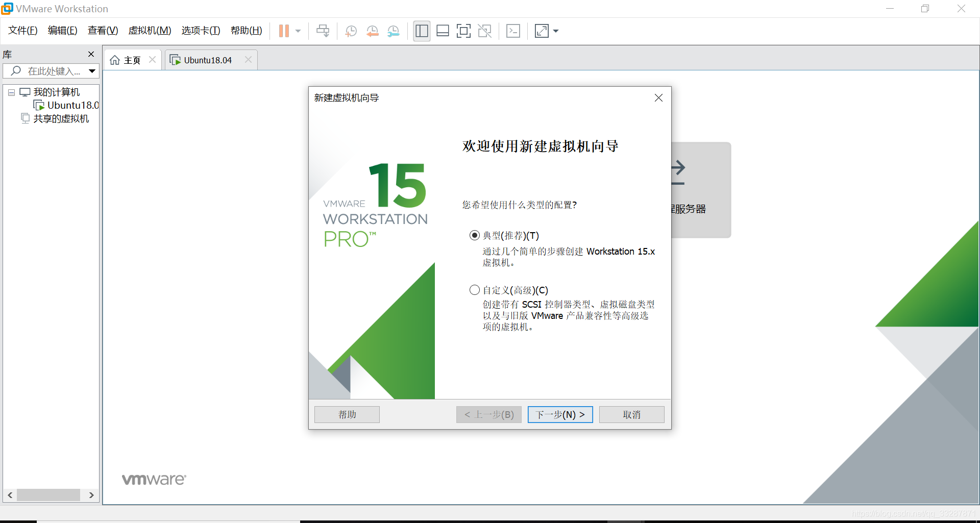
Task: Click the 取消 button in the wizard
Action: tap(631, 414)
